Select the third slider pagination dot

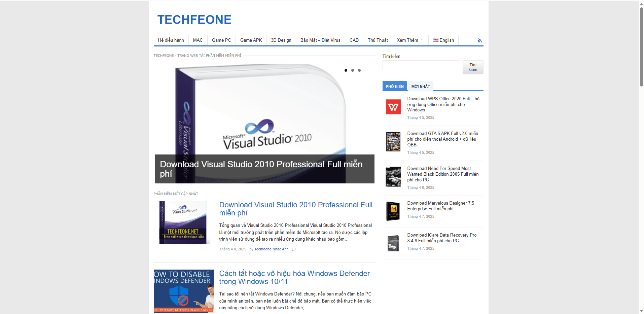tap(359, 70)
